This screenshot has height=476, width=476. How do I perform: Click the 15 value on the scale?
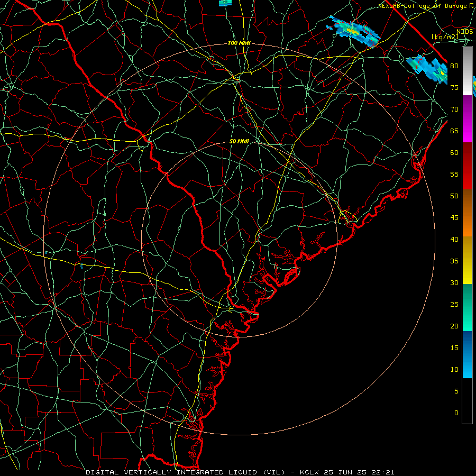[454, 348]
